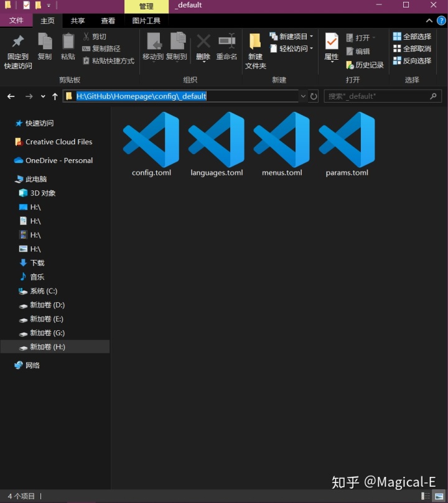Click the 打开 open button
Screen dimensions: 448x503
(361, 38)
